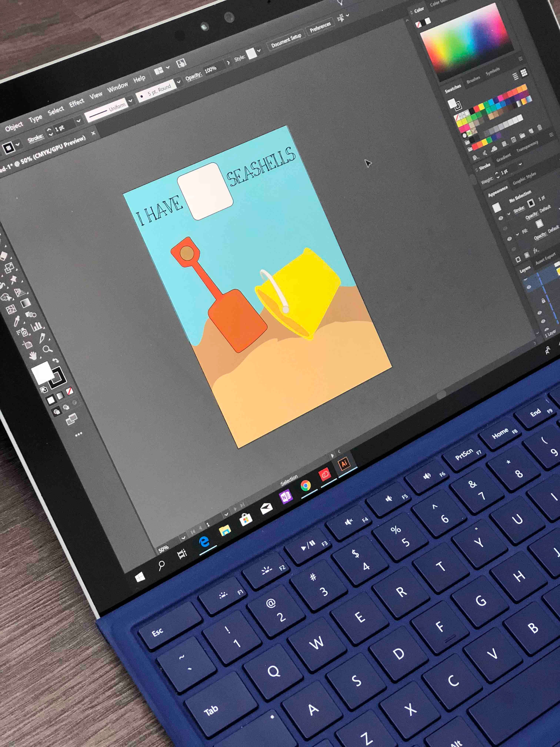The height and width of the screenshot is (747, 560).
Task: Switch to the Symbols tab
Action: (492, 71)
